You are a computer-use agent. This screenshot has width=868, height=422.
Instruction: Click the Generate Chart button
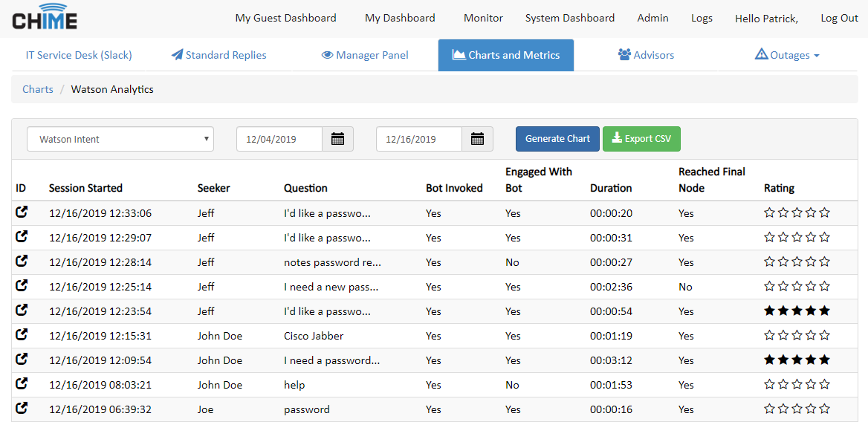557,139
